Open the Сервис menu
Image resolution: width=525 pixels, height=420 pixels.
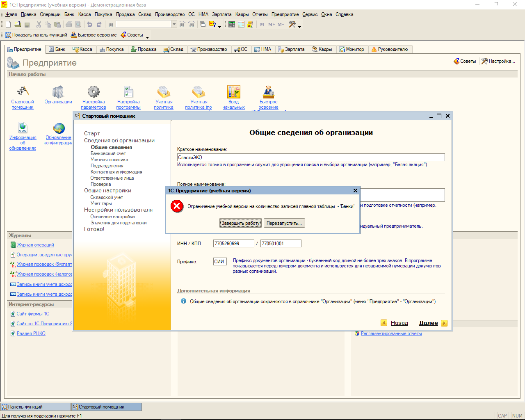(310, 14)
